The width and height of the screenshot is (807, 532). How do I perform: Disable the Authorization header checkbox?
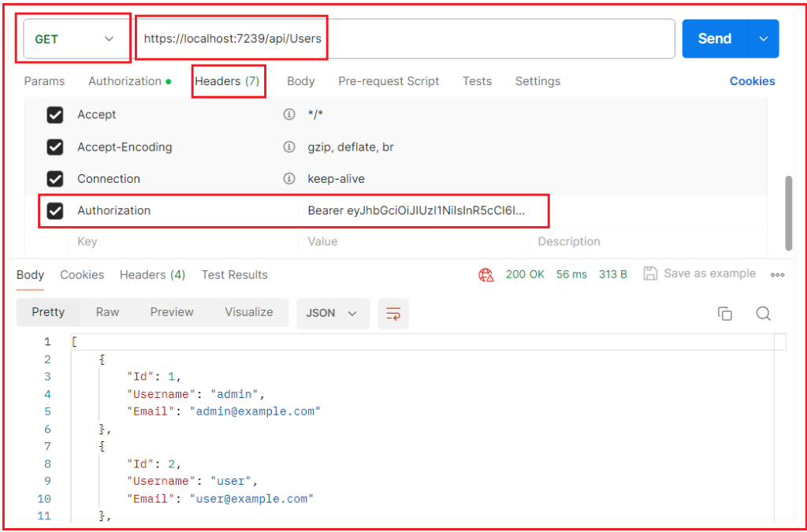point(54,211)
